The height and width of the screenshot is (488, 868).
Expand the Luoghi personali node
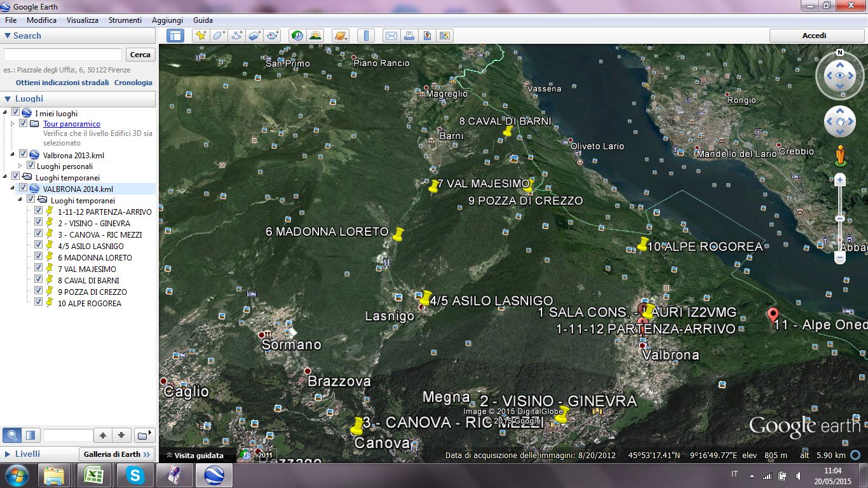click(x=22, y=166)
